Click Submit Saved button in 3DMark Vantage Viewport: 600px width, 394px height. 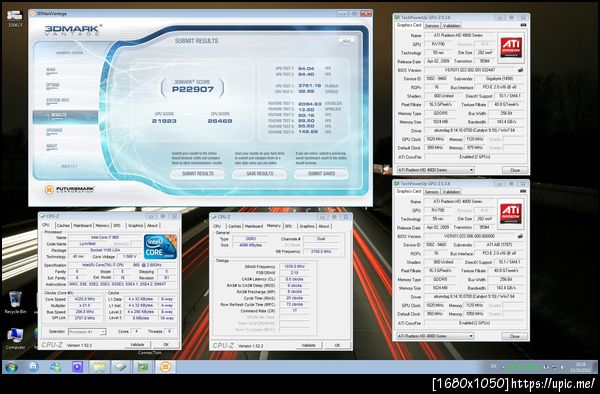[321, 174]
